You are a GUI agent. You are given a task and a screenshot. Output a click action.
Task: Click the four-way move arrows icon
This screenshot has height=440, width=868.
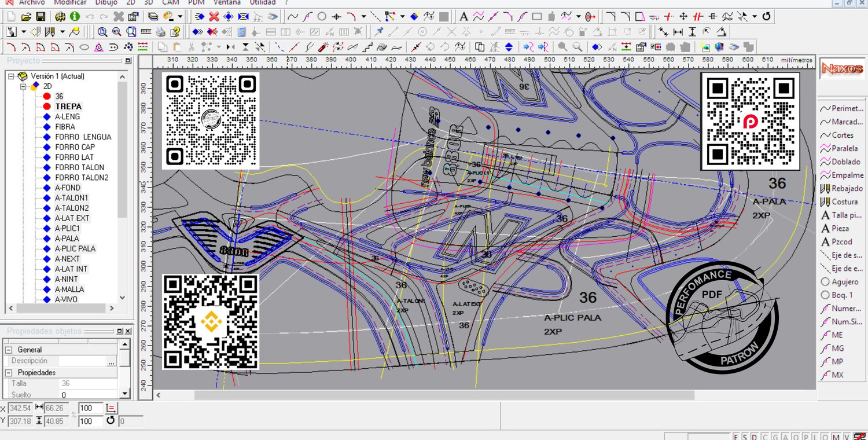(x=683, y=16)
